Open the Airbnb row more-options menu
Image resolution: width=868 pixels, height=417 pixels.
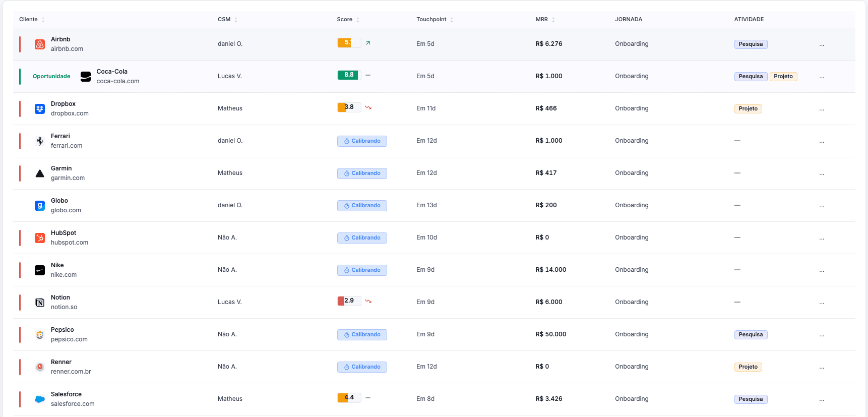click(822, 44)
